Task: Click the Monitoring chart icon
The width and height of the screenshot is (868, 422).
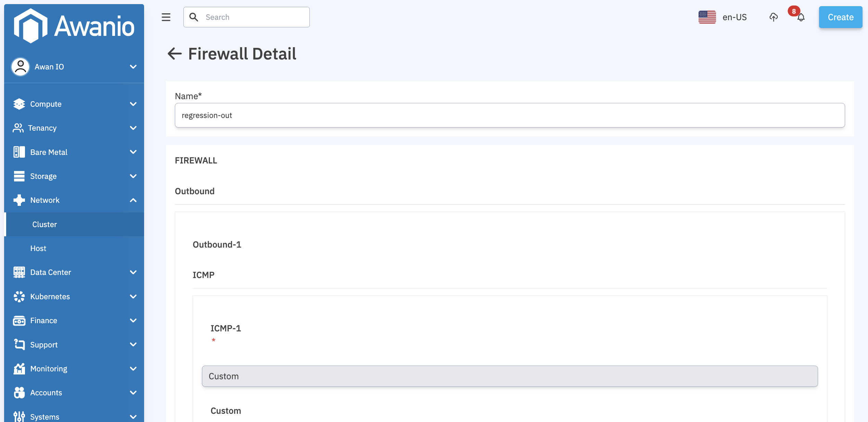Action: pos(19,369)
